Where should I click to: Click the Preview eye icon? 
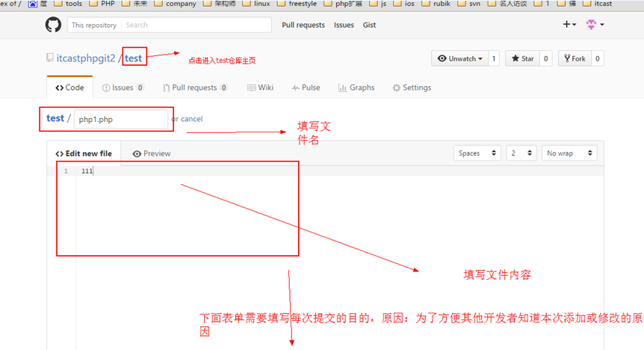(x=137, y=154)
